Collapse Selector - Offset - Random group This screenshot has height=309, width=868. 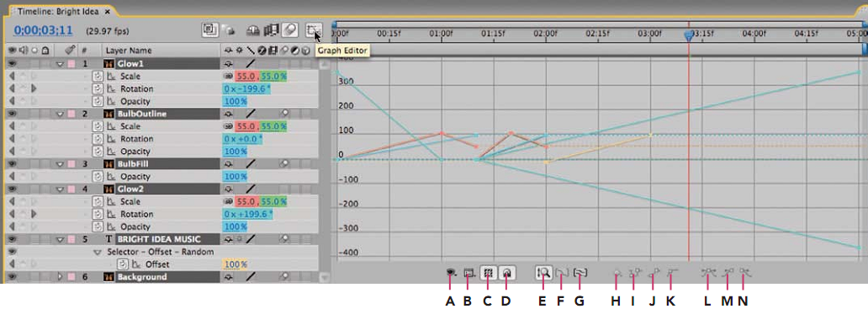coord(98,252)
